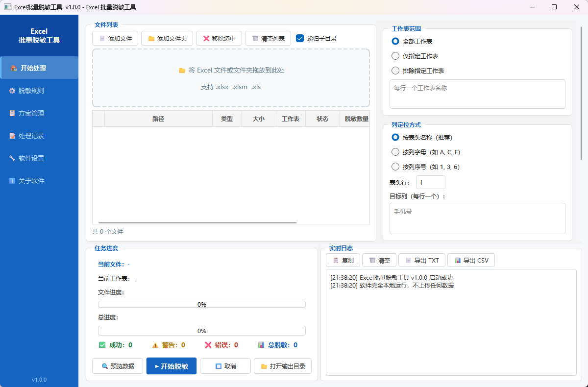The width and height of the screenshot is (588, 387).
Task: Click the 共 0 个文件 count text
Action: (108, 231)
